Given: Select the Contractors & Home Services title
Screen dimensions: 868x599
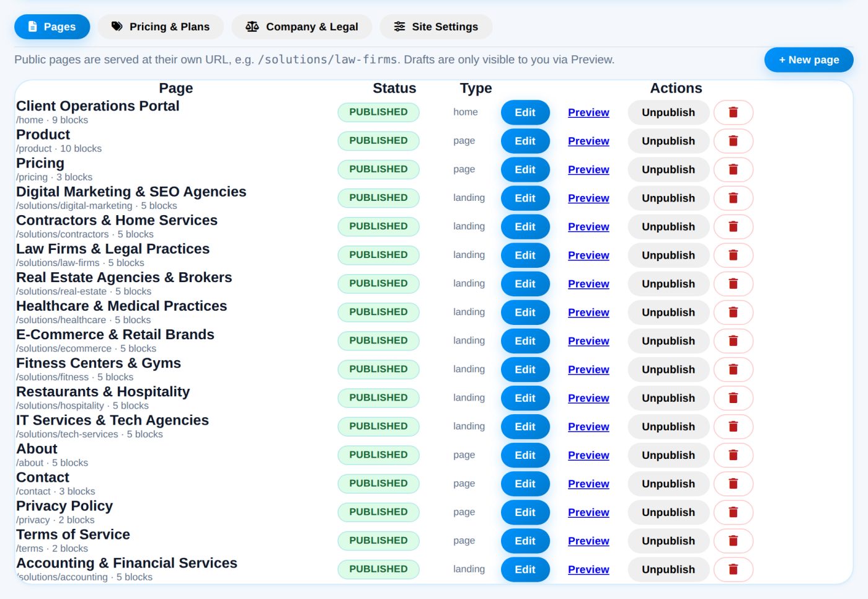Looking at the screenshot, I should click(117, 220).
